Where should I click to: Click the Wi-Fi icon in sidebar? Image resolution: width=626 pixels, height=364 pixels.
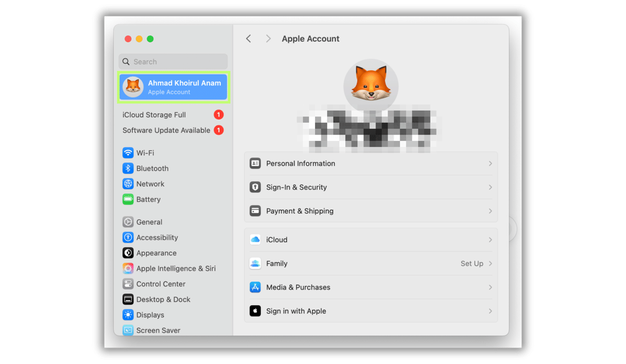(128, 153)
